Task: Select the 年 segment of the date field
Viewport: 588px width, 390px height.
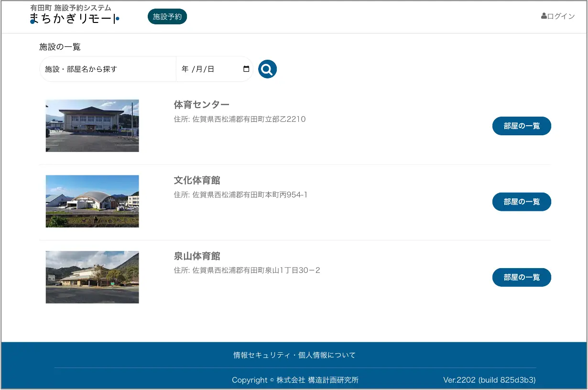Action: [x=185, y=69]
